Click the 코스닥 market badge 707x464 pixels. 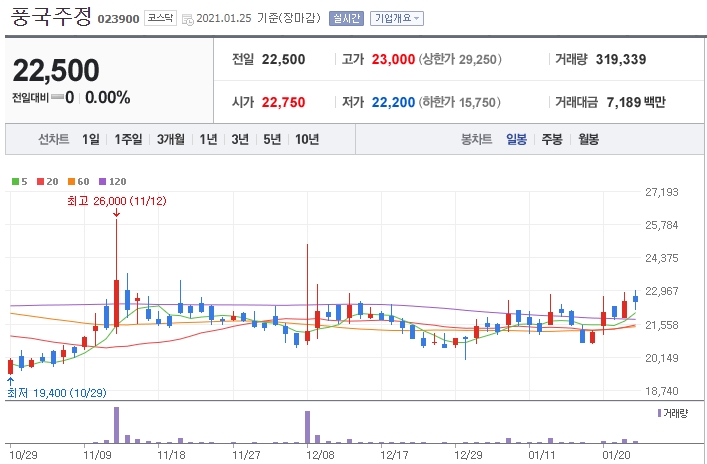(x=160, y=18)
